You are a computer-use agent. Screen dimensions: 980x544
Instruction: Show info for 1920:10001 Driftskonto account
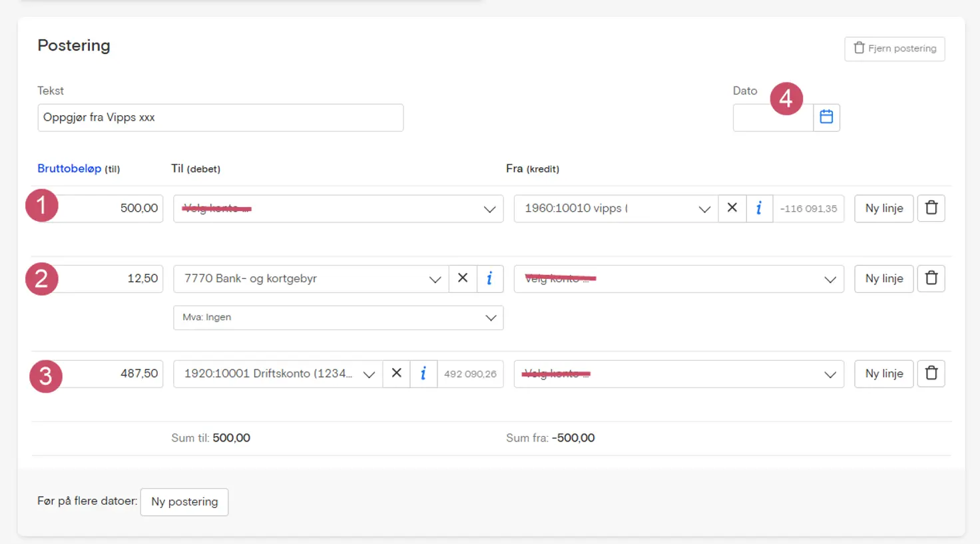[x=423, y=374]
